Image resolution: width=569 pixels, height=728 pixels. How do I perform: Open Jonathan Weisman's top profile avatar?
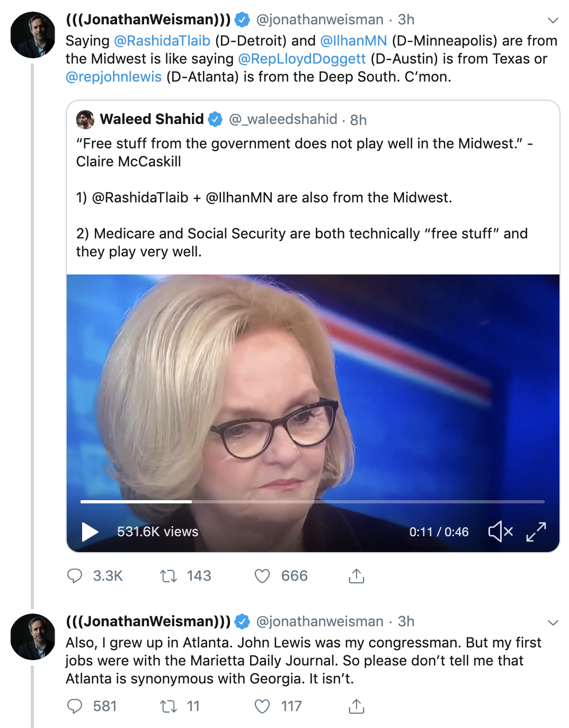pyautogui.click(x=33, y=35)
